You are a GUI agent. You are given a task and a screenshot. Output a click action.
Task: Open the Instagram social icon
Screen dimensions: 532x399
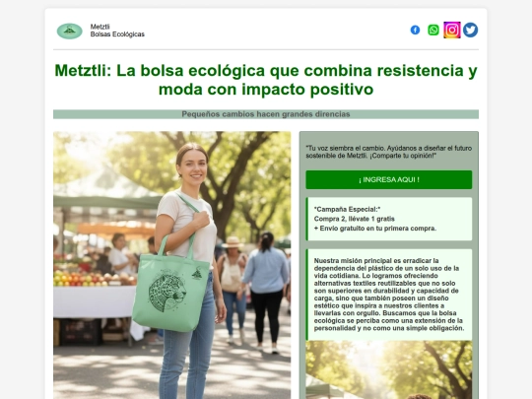click(x=452, y=30)
